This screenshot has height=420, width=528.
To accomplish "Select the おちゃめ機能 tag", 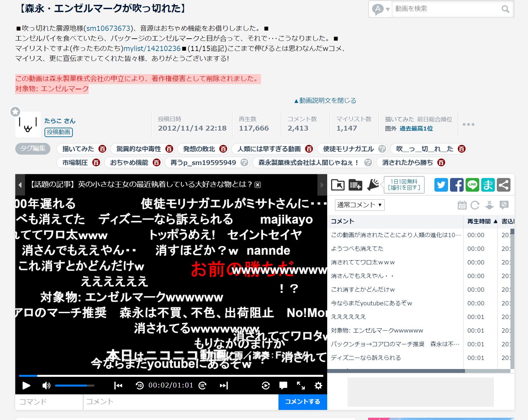I will point(129,162).
